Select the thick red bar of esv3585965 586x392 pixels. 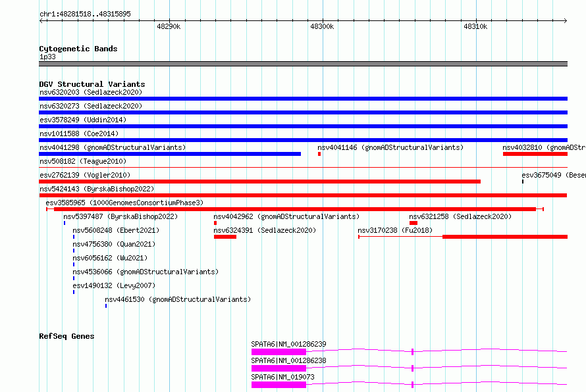295,209
